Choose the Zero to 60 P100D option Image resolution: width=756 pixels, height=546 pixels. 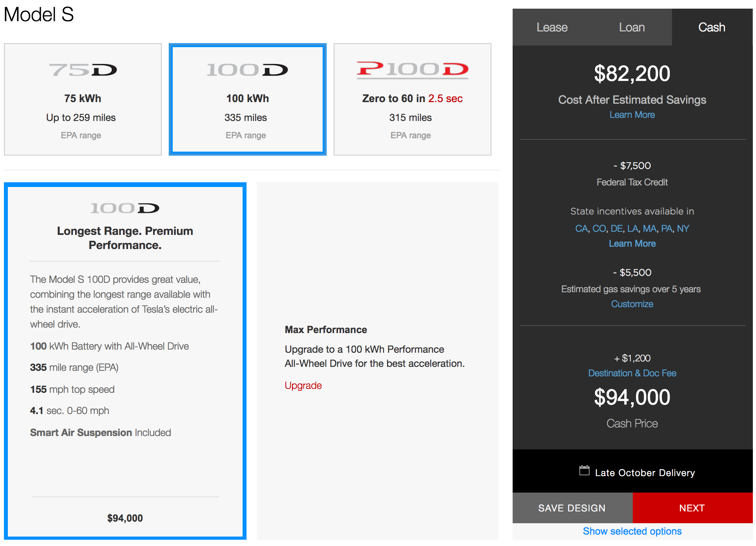412,99
